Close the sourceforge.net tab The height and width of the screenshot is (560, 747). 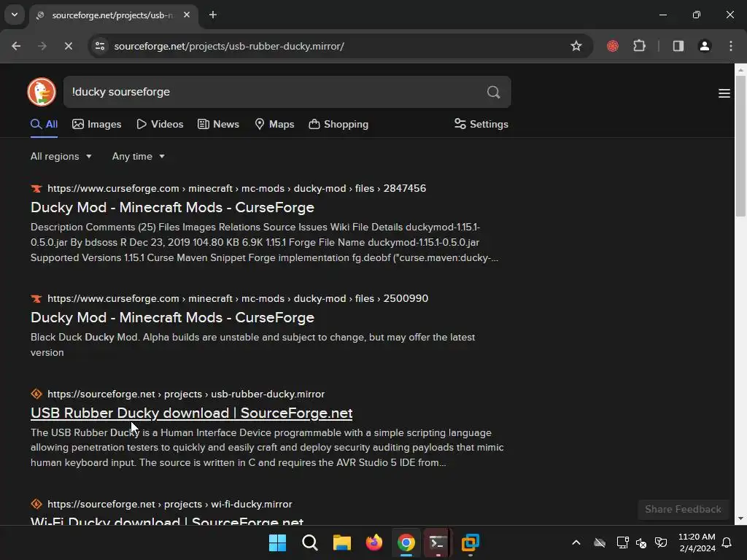[x=187, y=15]
